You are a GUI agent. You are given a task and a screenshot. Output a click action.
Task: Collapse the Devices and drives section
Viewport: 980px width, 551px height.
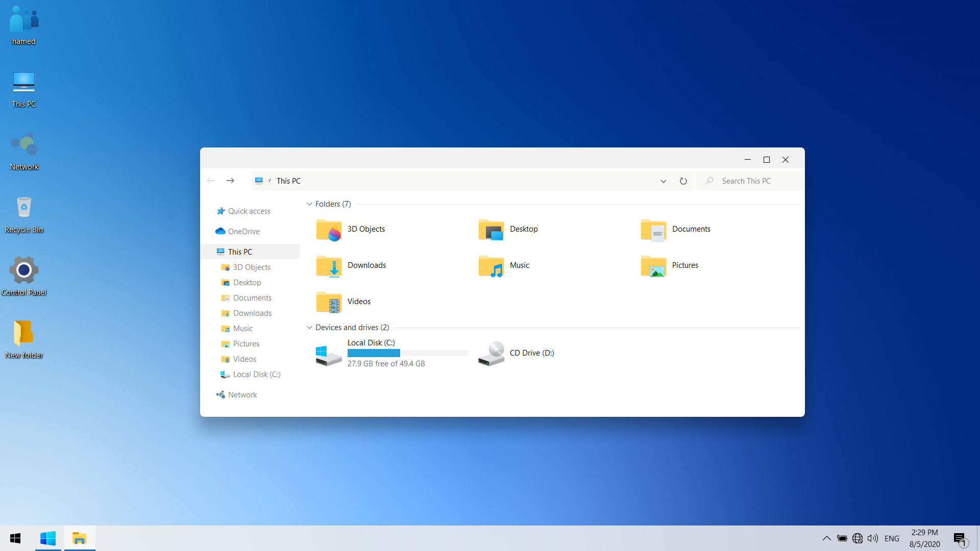[310, 327]
